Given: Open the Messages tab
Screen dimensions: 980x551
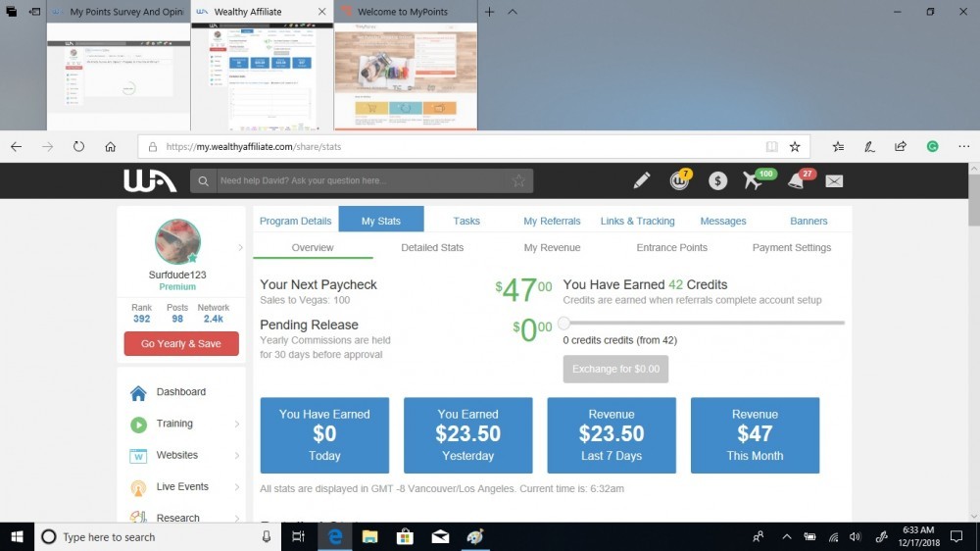Looking at the screenshot, I should click(x=723, y=221).
